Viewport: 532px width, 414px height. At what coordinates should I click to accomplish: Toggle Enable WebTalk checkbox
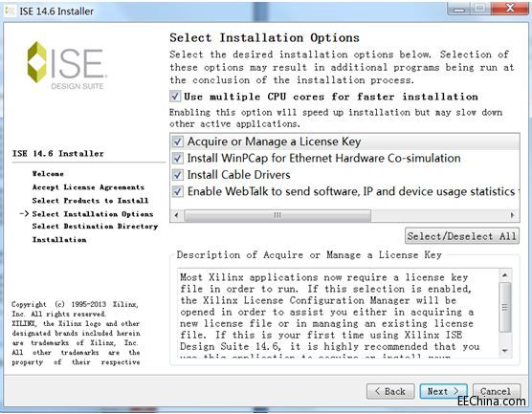[178, 191]
